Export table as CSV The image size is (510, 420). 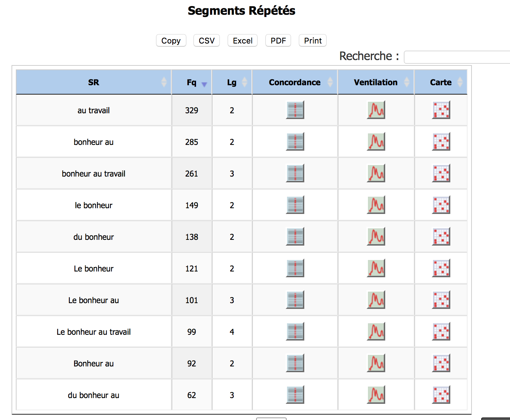[x=206, y=41]
